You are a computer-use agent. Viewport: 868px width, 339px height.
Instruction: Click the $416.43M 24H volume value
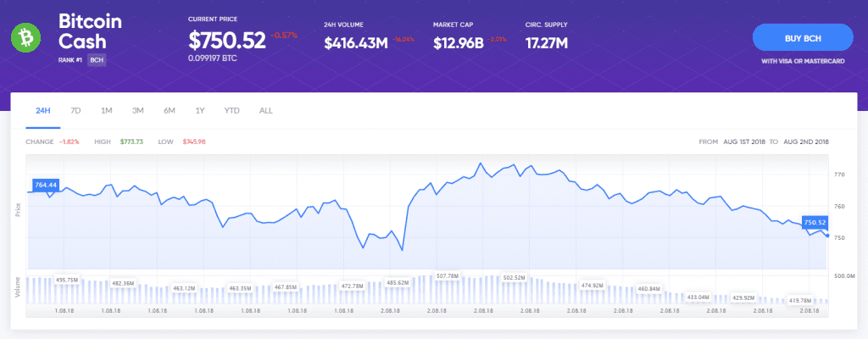[356, 42]
